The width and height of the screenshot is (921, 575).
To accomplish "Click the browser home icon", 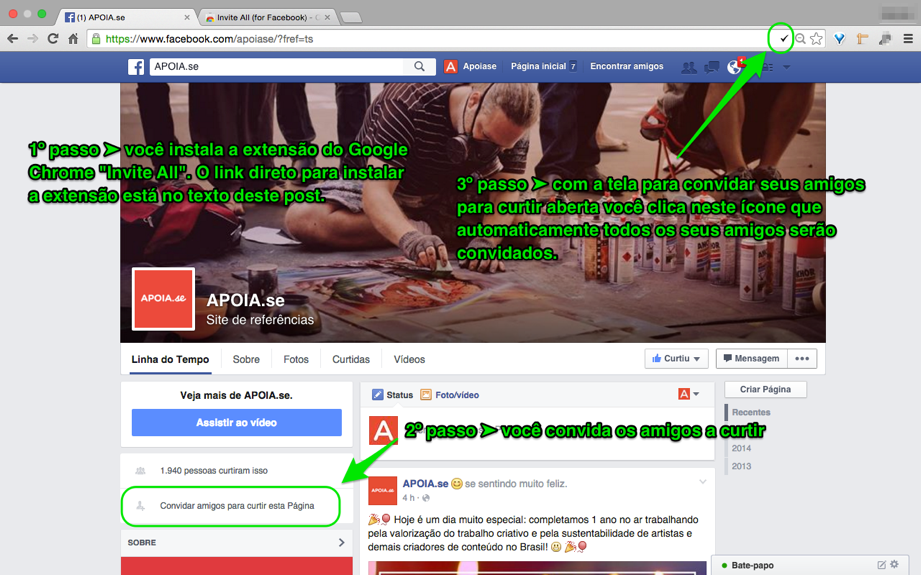I will [73, 39].
